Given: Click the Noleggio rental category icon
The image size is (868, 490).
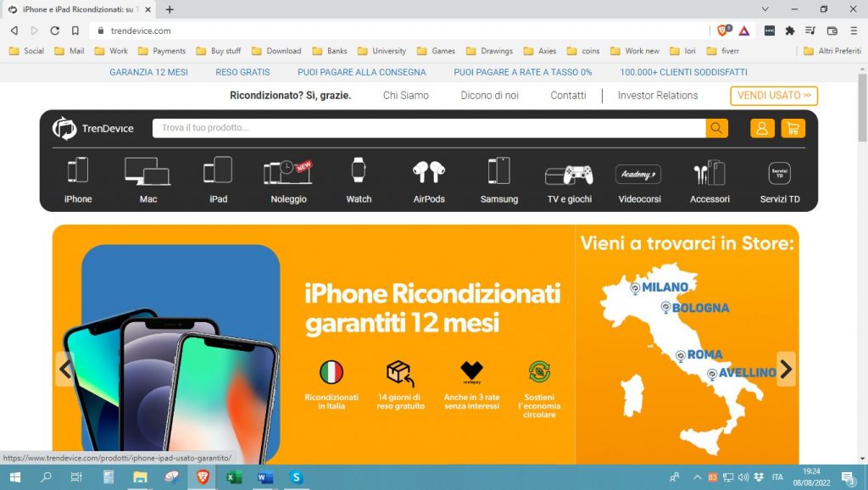Looking at the screenshot, I should click(x=288, y=171).
